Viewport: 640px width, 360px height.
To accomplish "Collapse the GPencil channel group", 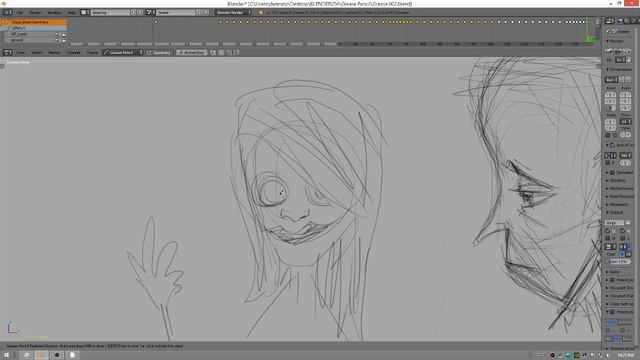I will coord(4,28).
